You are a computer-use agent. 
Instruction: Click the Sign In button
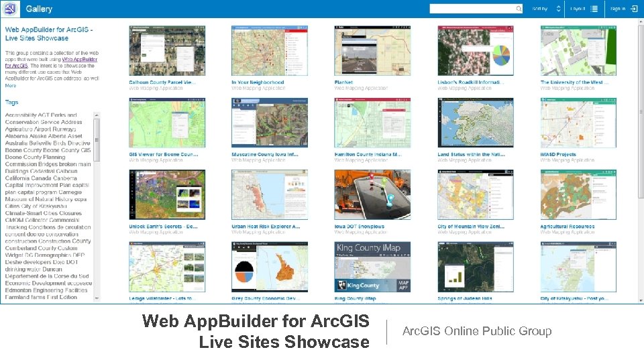point(623,9)
